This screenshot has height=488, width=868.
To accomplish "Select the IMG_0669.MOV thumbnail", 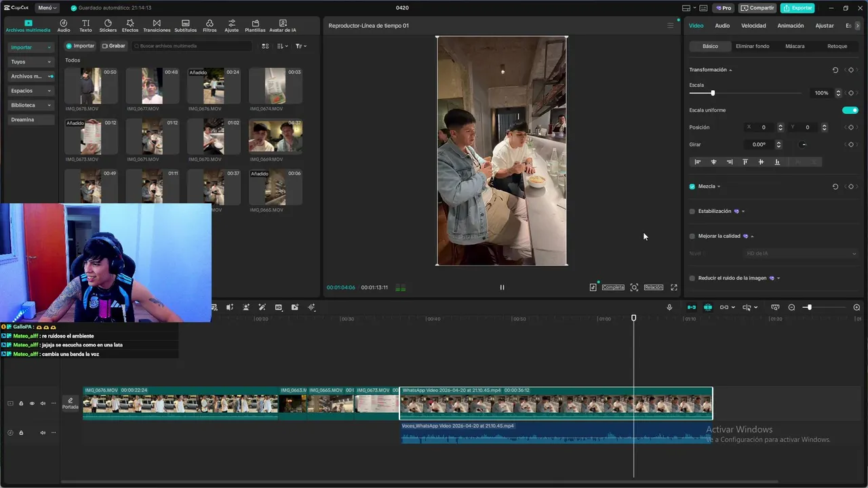I will (x=275, y=136).
